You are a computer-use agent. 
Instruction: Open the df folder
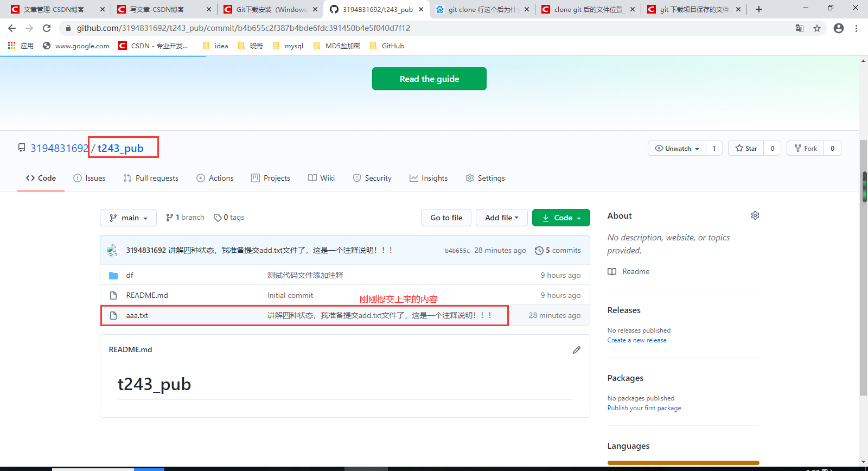(130, 275)
